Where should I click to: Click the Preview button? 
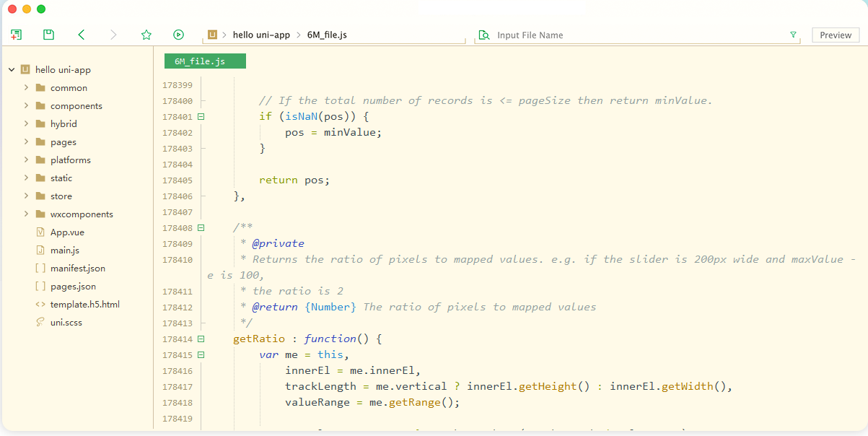tap(836, 35)
